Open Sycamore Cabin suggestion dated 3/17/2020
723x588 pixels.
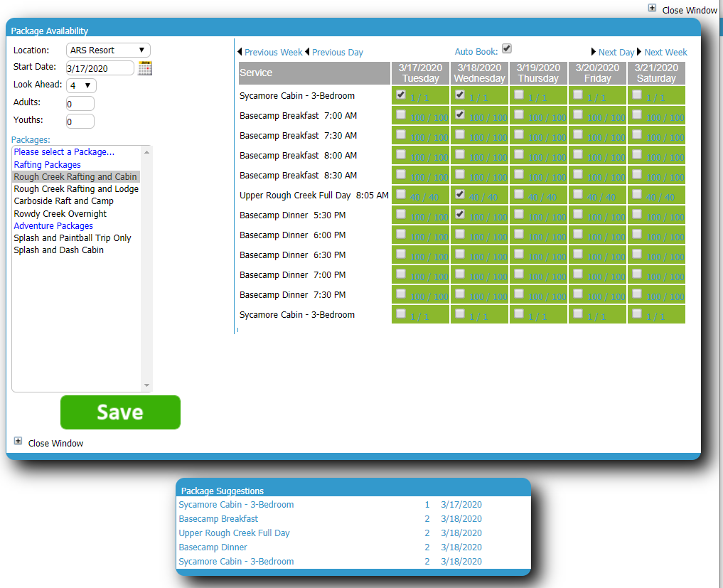pyautogui.click(x=236, y=505)
